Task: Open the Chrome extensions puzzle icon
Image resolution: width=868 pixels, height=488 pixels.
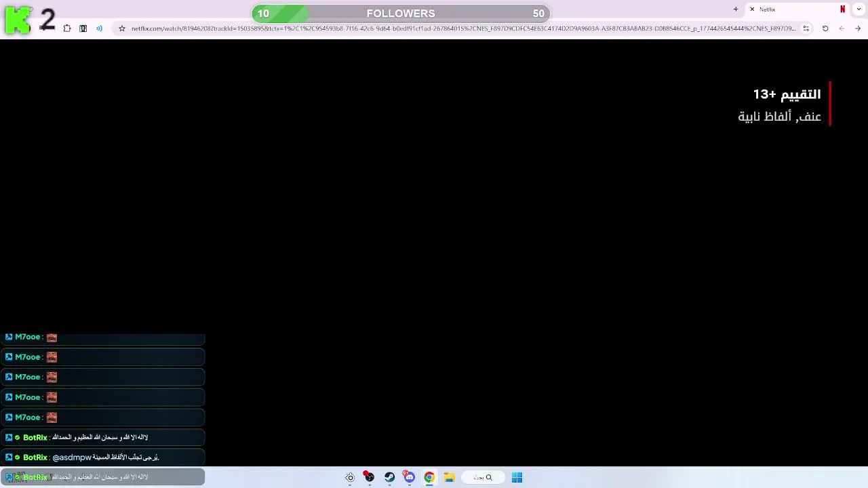Action: coord(67,28)
